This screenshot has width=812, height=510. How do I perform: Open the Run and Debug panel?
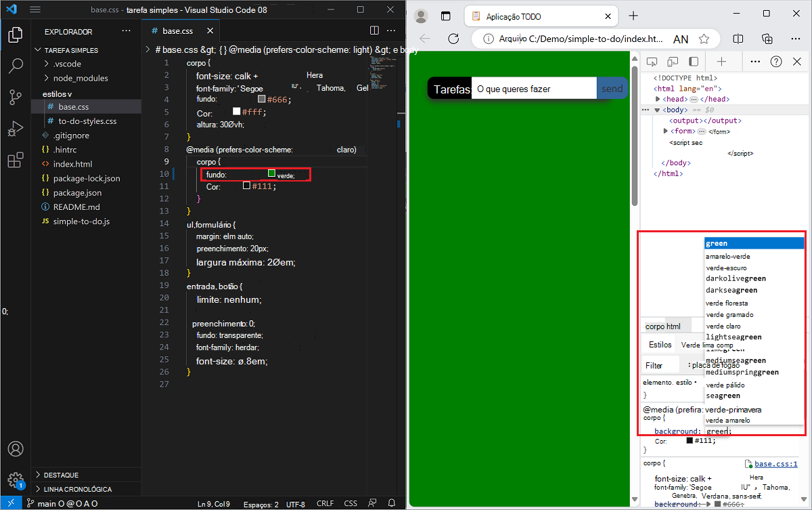click(15, 129)
